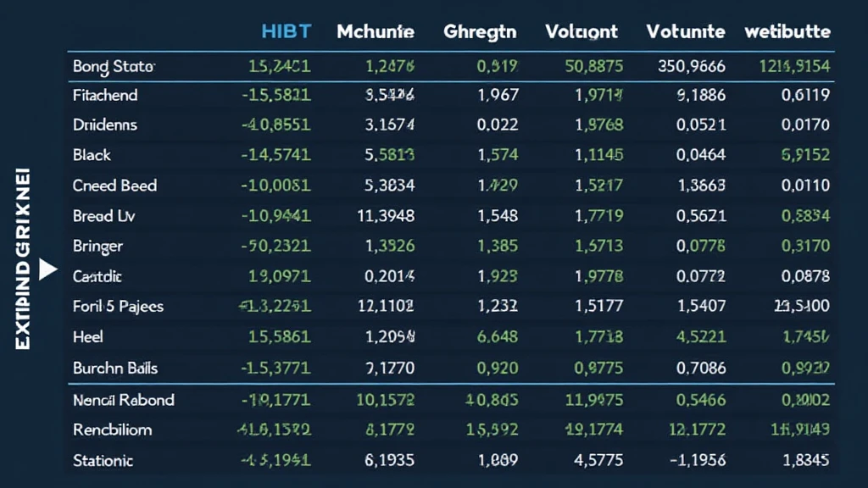Click the 350,9666 value in Bong State row
Image resolution: width=868 pixels, height=488 pixels.
click(692, 65)
